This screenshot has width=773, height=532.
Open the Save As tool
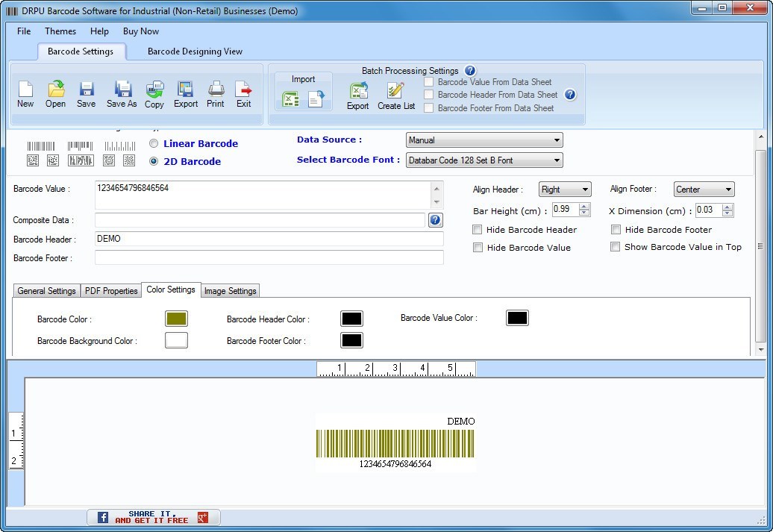[x=122, y=93]
